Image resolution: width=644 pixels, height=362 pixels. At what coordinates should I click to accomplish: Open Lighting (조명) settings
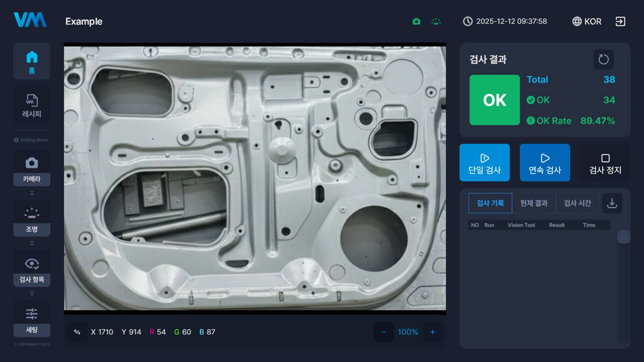click(32, 218)
